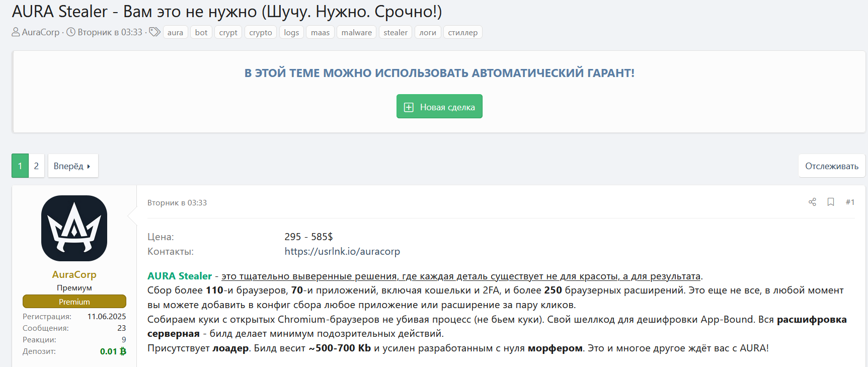The image size is (868, 367).
Task: Bookmark the first post
Action: [x=831, y=202]
